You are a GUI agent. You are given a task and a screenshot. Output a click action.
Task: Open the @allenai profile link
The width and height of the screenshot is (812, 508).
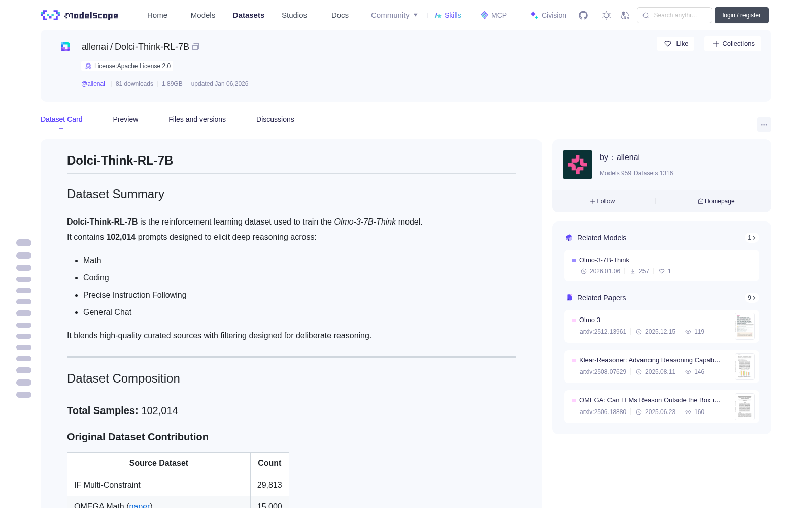[x=93, y=84]
